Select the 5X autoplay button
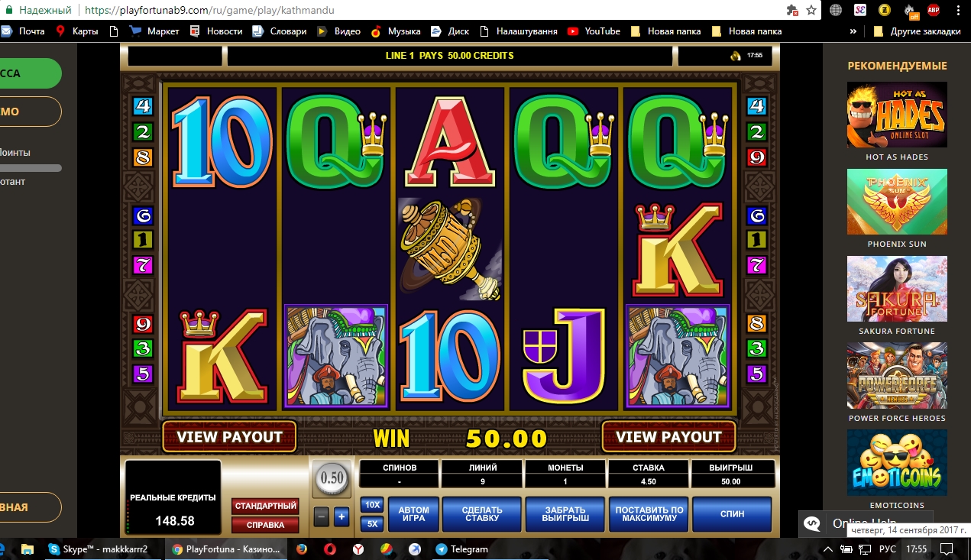Image resolution: width=971 pixels, height=560 pixels. [x=371, y=524]
